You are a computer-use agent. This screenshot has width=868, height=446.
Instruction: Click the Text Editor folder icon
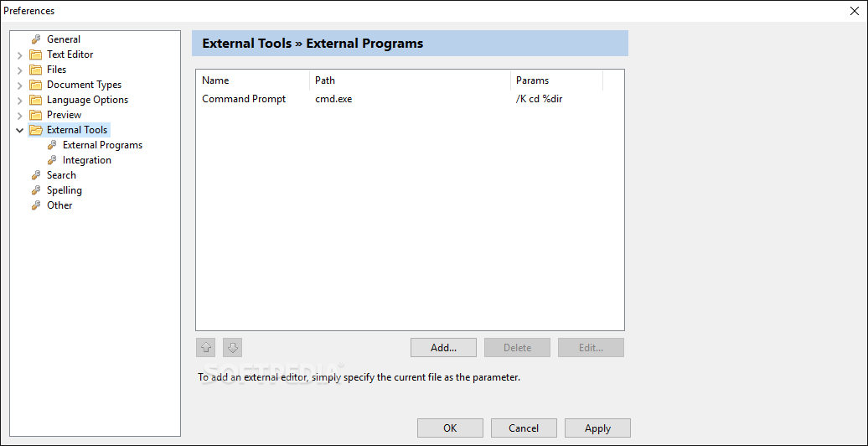(x=36, y=54)
